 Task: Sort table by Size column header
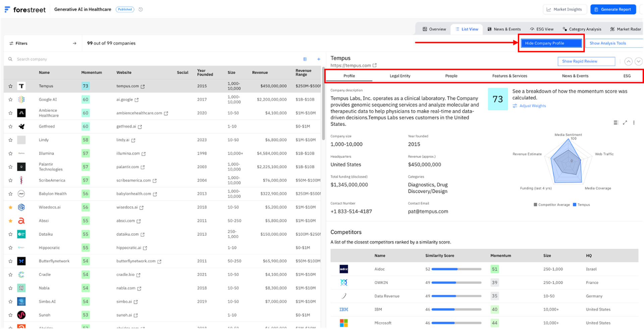point(231,73)
